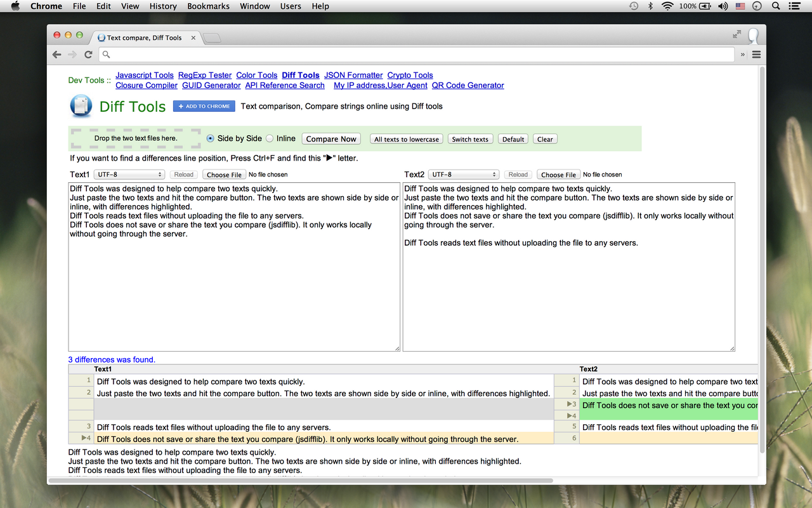This screenshot has height=508, width=812.
Task: Open the JSON Formatter link
Action: (x=353, y=75)
